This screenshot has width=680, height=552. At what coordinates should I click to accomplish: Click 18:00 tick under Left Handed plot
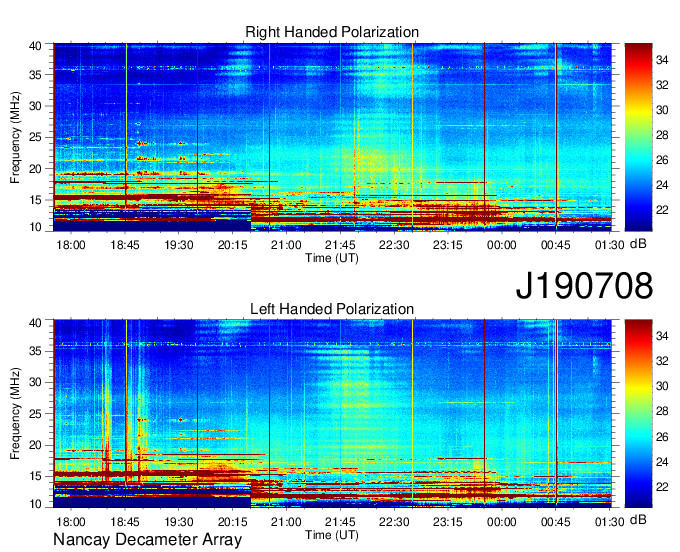click(x=71, y=522)
